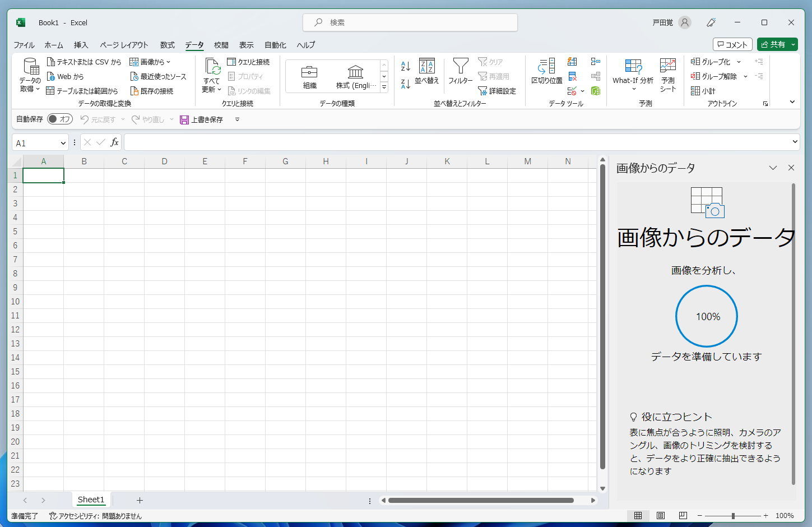
Task: Close the 画像からのデータ pane
Action: [x=791, y=168]
